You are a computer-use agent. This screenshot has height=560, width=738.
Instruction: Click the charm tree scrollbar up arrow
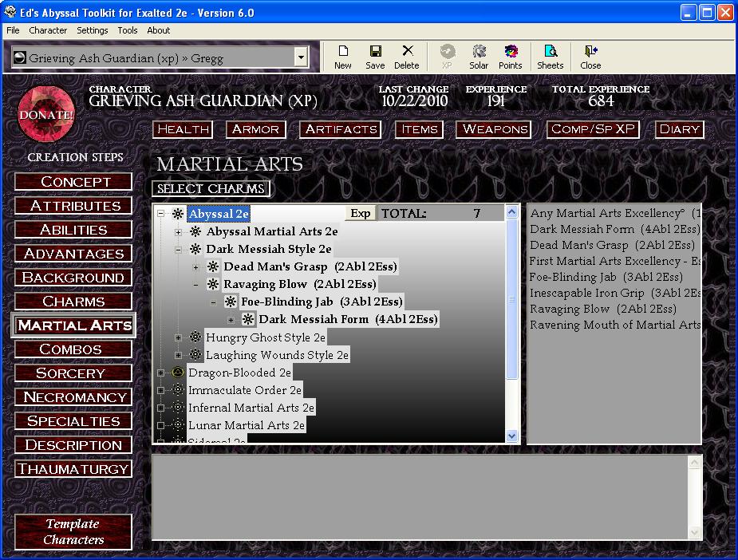512,212
